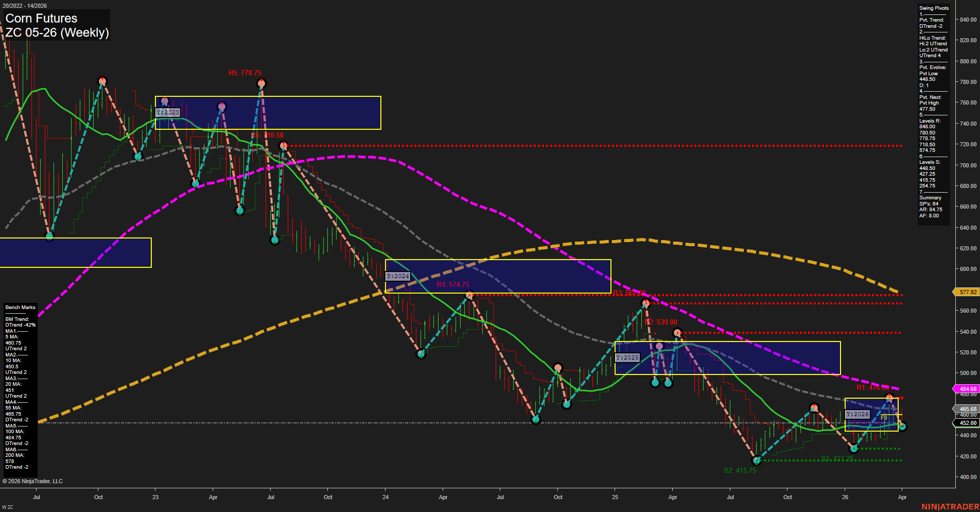Click the Apr label on the time axis
Screen dimensions: 980x512
click(x=902, y=498)
